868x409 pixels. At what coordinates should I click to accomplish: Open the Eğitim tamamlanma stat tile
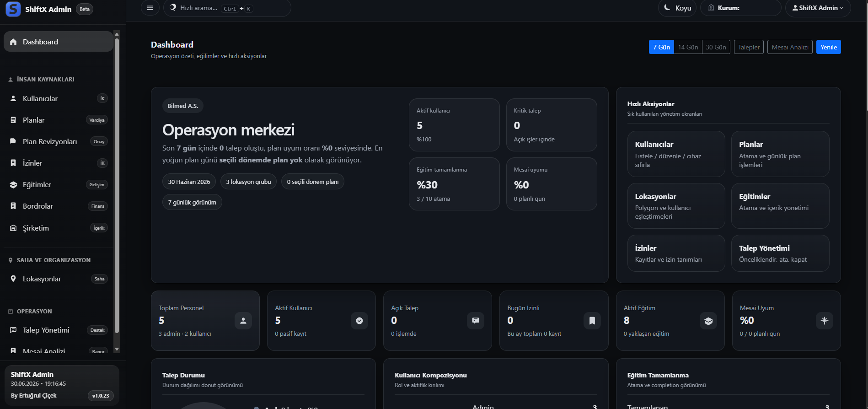pyautogui.click(x=454, y=184)
